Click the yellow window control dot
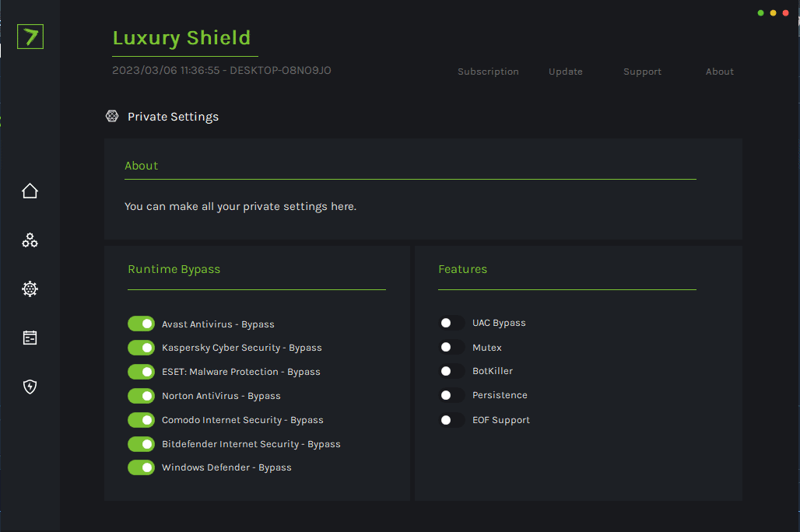Viewport: 800px width, 532px height. (x=774, y=12)
